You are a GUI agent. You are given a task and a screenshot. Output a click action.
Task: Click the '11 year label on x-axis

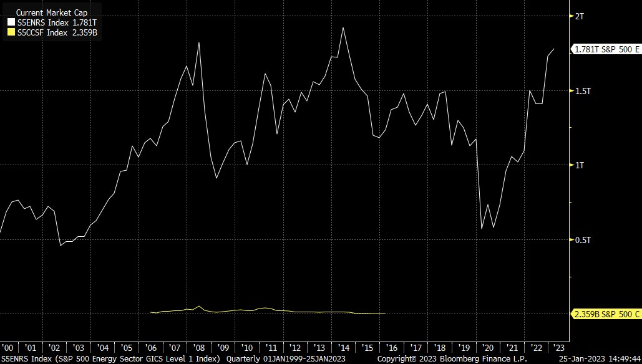click(271, 348)
